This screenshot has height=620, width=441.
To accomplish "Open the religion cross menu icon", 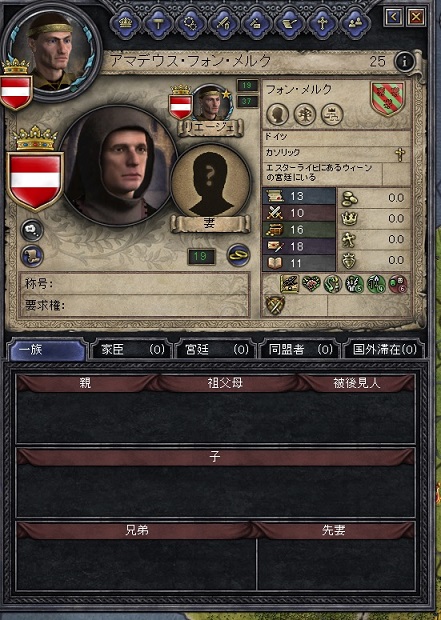I will coord(322,24).
